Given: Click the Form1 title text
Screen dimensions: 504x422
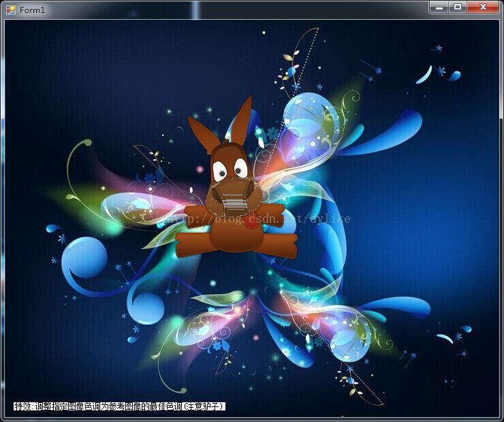Looking at the screenshot, I should 32,10.
